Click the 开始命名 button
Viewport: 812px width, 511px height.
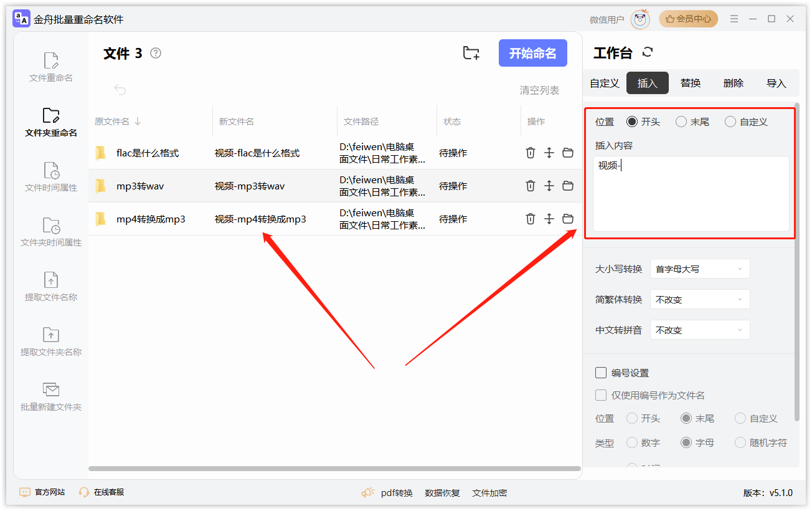click(533, 53)
